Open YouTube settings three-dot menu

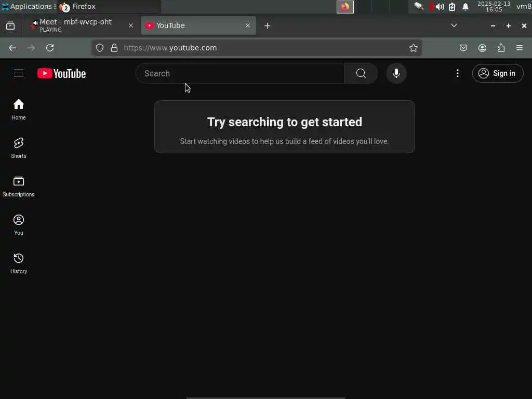coord(457,73)
